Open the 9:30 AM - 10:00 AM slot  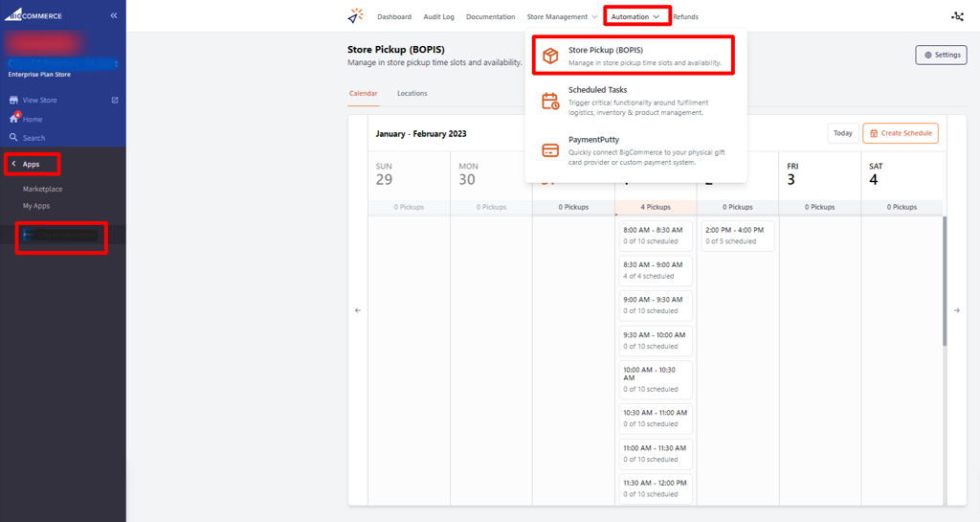click(x=656, y=340)
